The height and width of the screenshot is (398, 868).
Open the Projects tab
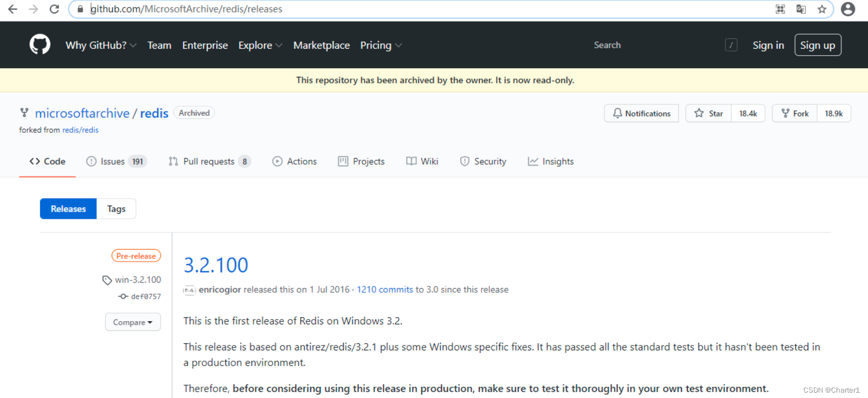(x=361, y=161)
